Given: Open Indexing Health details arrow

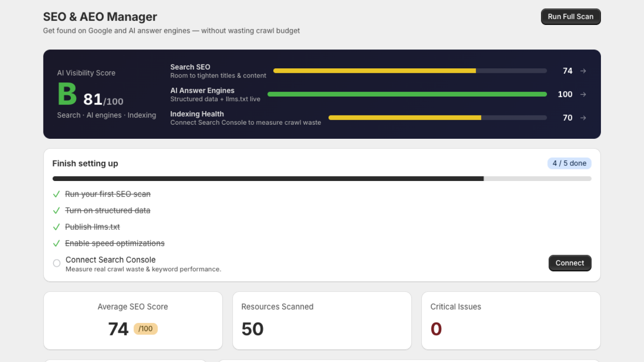Looking at the screenshot, I should pos(583,118).
